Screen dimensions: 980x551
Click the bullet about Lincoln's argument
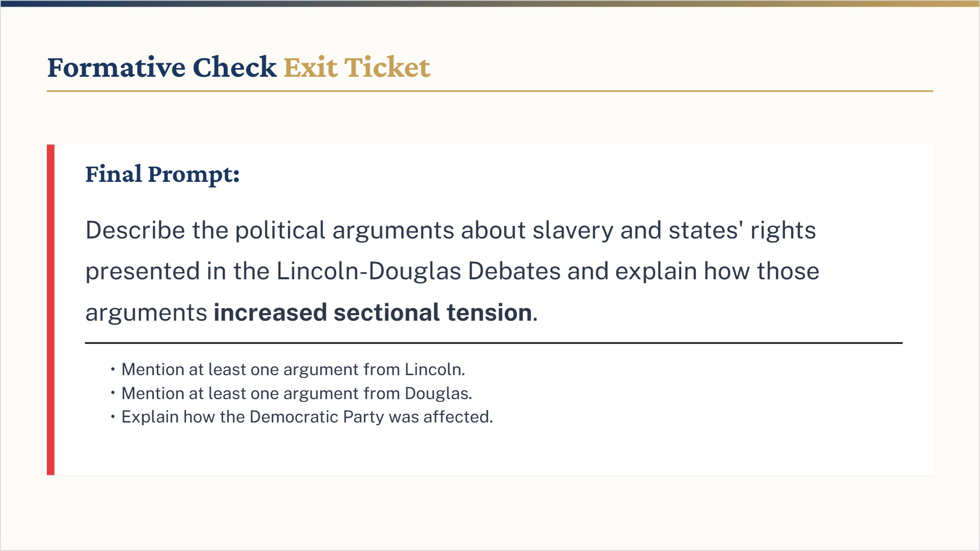293,370
